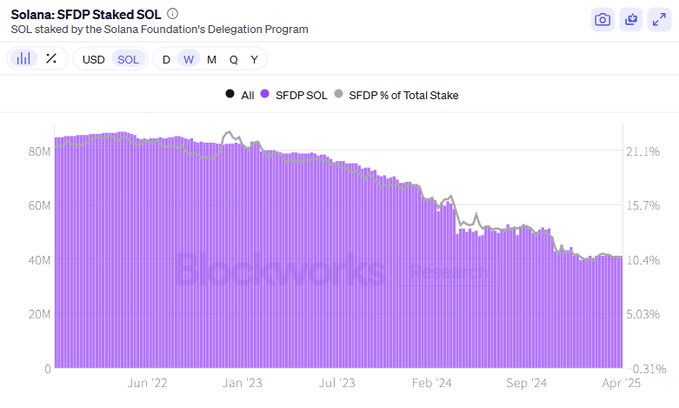The image size is (679, 408).
Task: Switch to the bar chart absolute view
Action: pos(23,58)
